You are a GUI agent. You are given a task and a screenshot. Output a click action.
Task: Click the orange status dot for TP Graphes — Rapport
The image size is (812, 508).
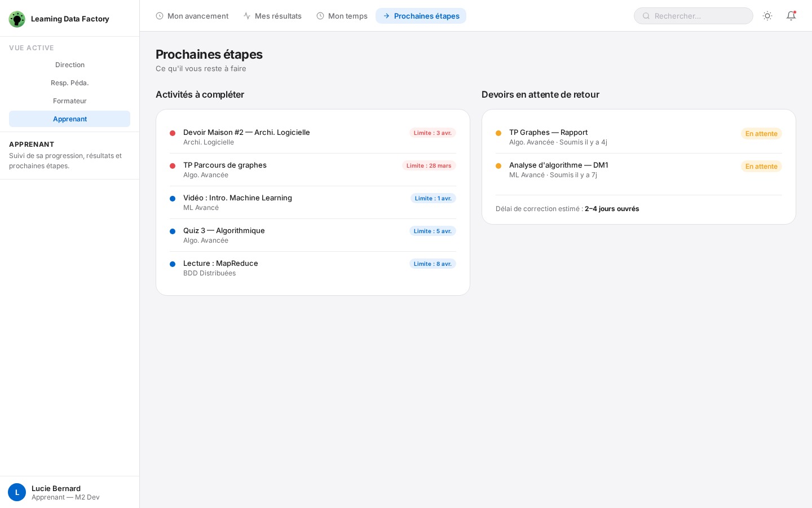click(498, 133)
